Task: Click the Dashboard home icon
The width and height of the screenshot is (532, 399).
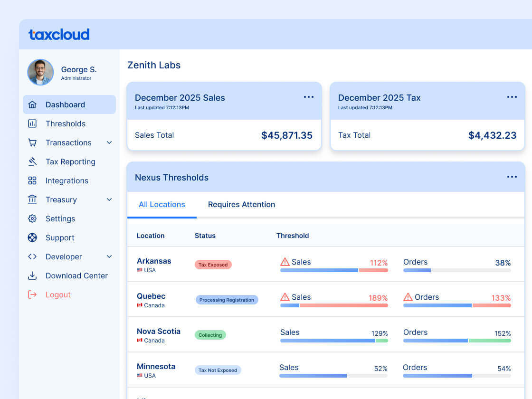Action: [x=32, y=104]
